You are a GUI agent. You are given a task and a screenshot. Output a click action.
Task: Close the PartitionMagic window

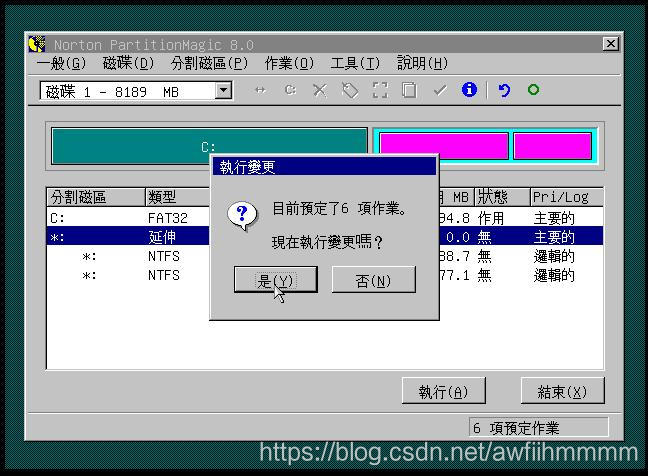coord(611,43)
